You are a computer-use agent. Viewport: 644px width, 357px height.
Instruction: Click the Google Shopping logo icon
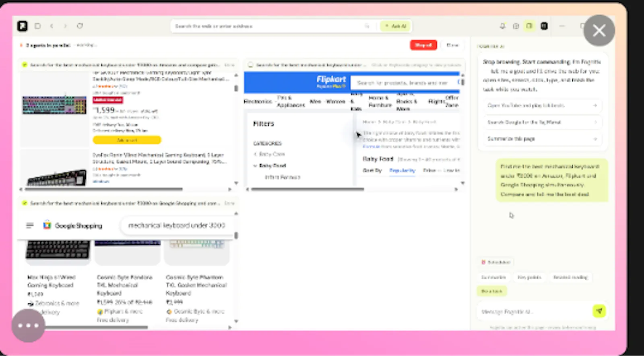(x=47, y=225)
